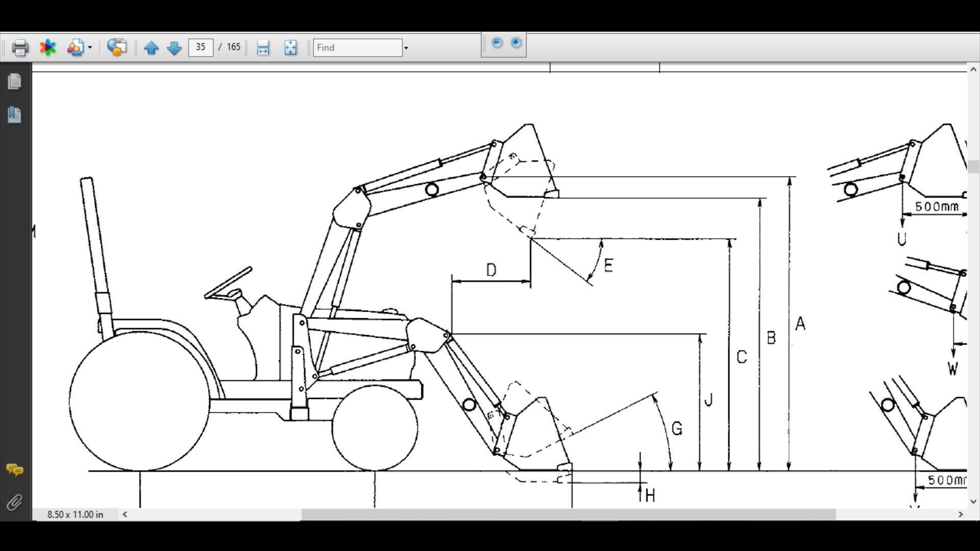Click the collaborate globe icon
The width and height of the screenshot is (980, 551).
[x=116, y=47]
